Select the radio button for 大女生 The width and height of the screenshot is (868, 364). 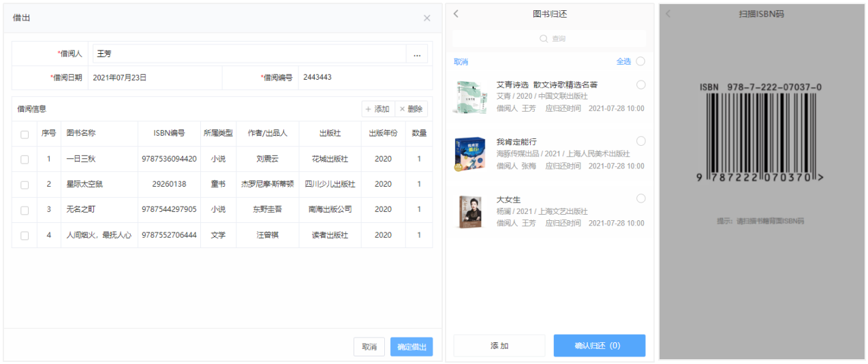tap(640, 198)
